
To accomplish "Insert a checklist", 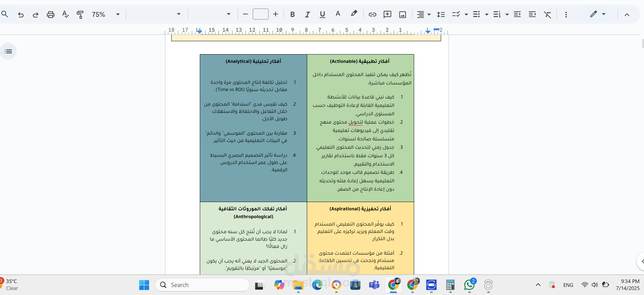I will pyautogui.click(x=456, y=15).
